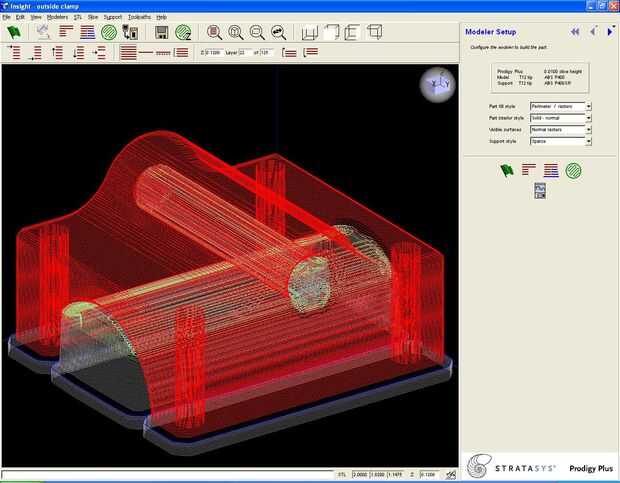620x483 pixels.
Task: Click the current layer number field
Action: click(x=245, y=53)
